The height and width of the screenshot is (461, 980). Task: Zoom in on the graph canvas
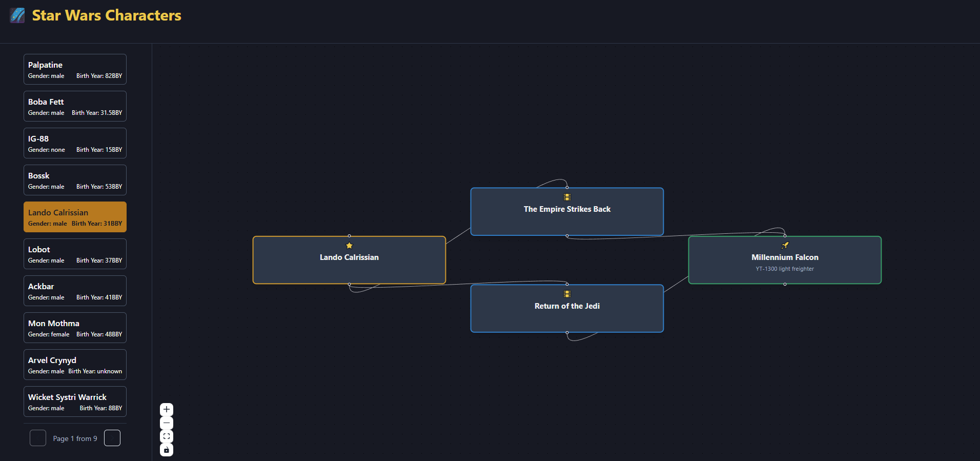pos(167,409)
